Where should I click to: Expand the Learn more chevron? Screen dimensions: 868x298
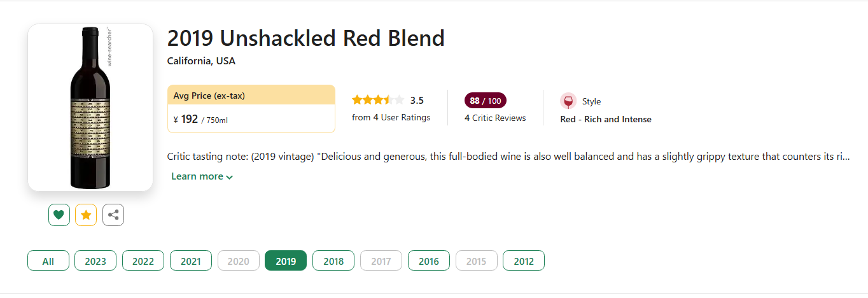229,177
